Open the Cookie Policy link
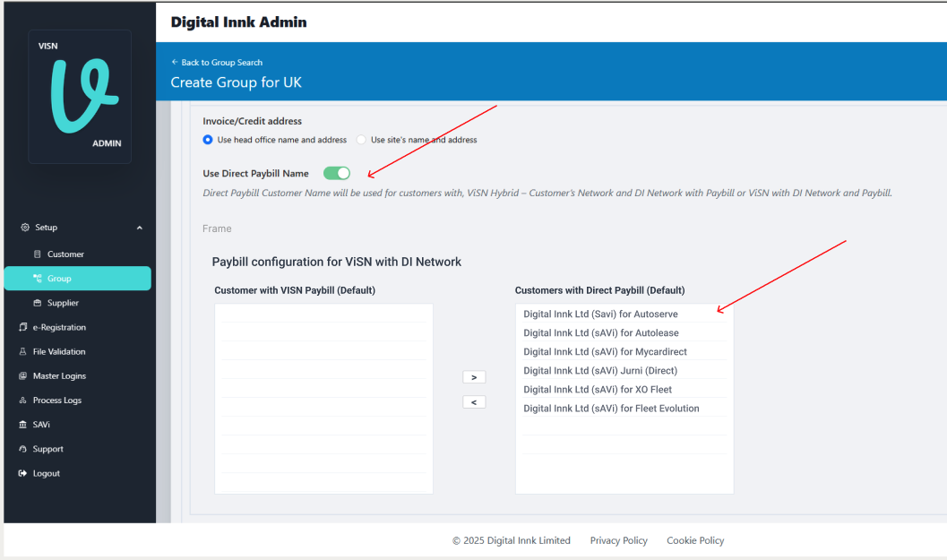The height and width of the screenshot is (560, 947). point(695,540)
